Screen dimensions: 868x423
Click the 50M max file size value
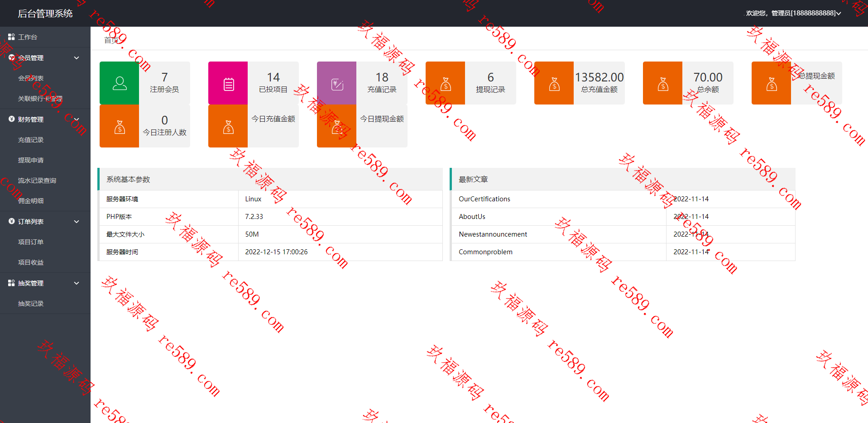click(x=252, y=234)
